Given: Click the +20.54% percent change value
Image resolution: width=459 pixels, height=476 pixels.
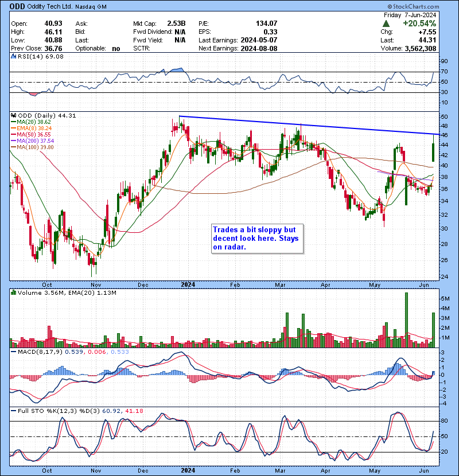Looking at the screenshot, I should (x=419, y=24).
